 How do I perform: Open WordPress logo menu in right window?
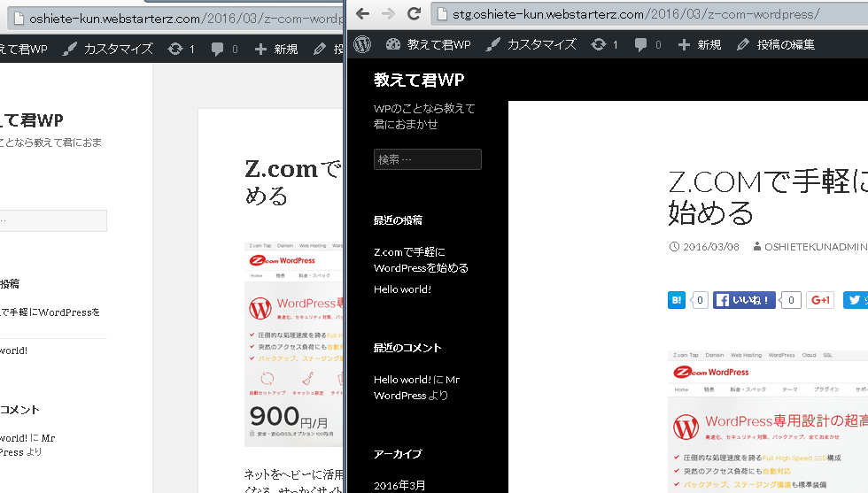point(362,44)
